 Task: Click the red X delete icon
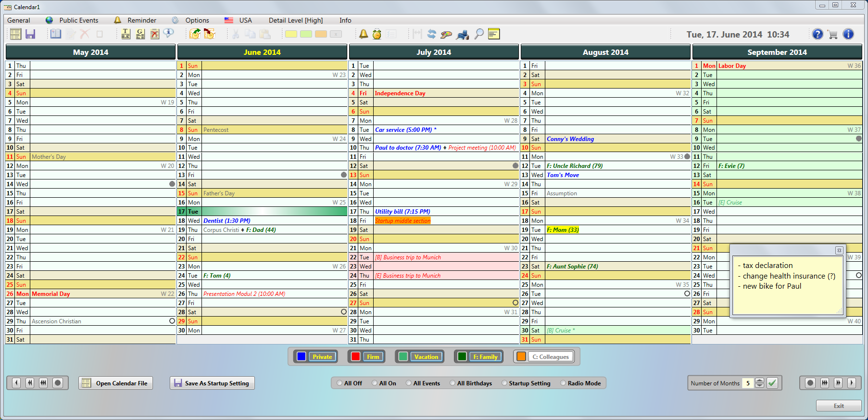click(x=85, y=34)
